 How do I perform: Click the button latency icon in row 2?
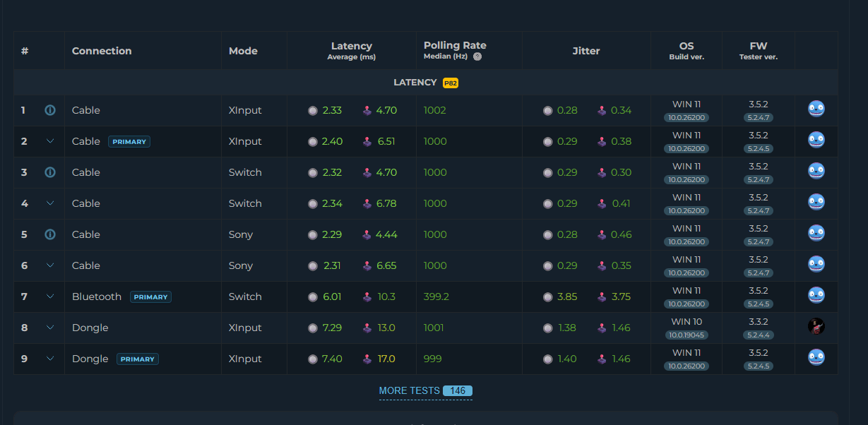[x=313, y=141]
